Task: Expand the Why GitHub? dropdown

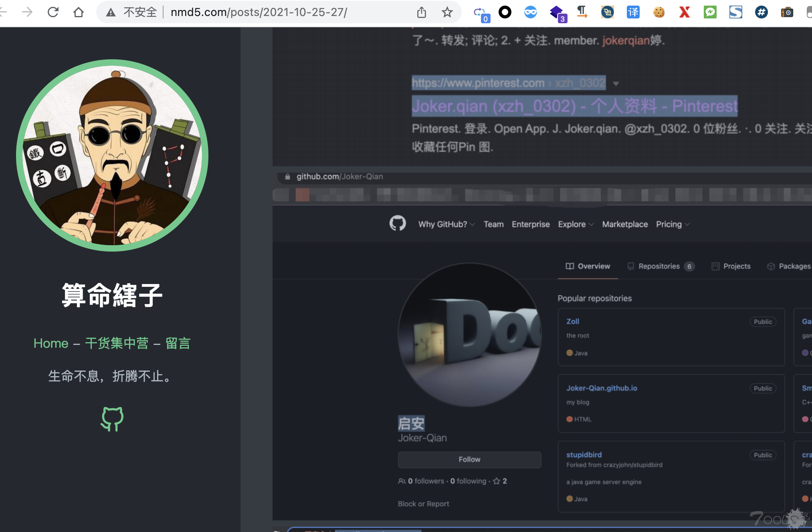Action: 446,224
